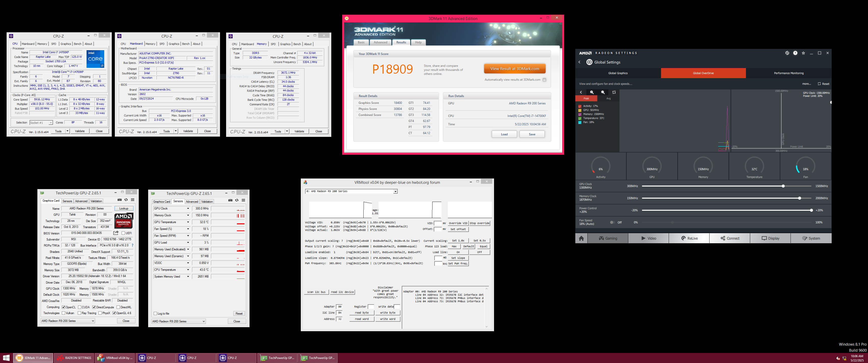Open the GPU Clock sensor dropdown
The width and height of the screenshot is (868, 363).
[188, 208]
